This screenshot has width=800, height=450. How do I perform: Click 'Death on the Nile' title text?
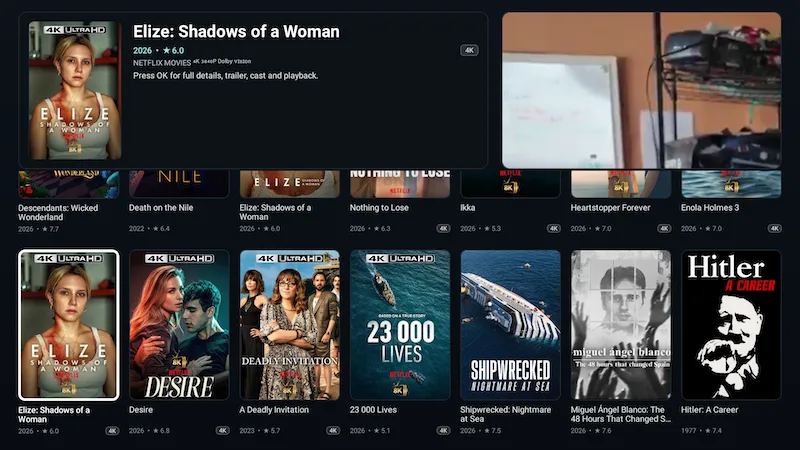(x=161, y=208)
